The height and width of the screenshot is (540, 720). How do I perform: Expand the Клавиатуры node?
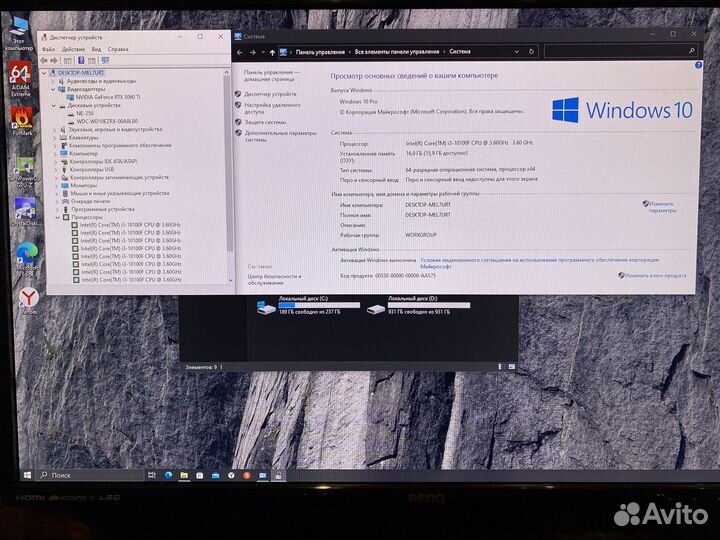click(55, 138)
